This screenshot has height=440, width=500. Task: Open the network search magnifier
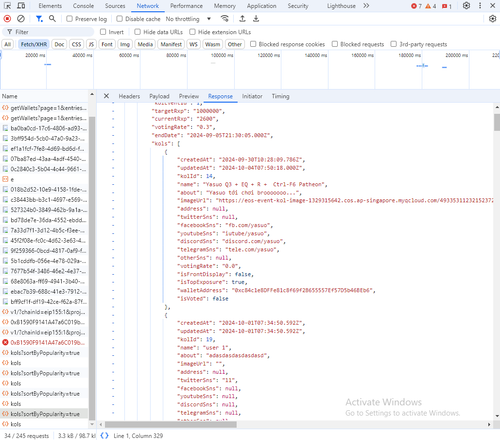point(52,19)
